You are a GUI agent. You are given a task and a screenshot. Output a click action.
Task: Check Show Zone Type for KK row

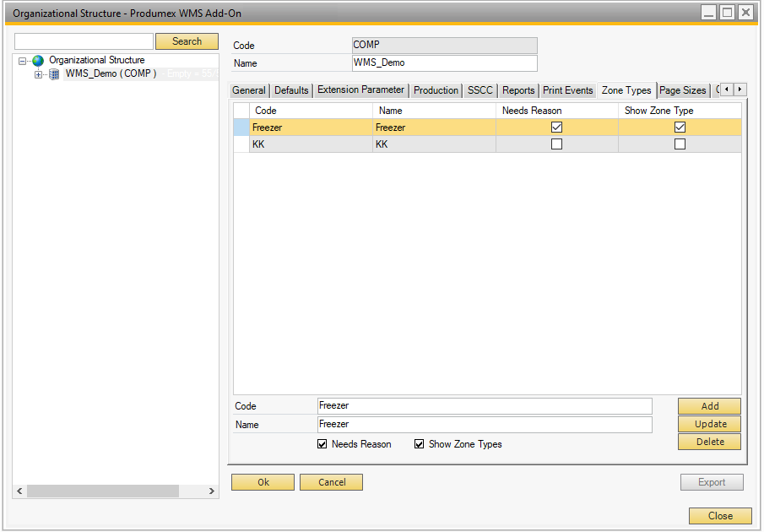680,144
